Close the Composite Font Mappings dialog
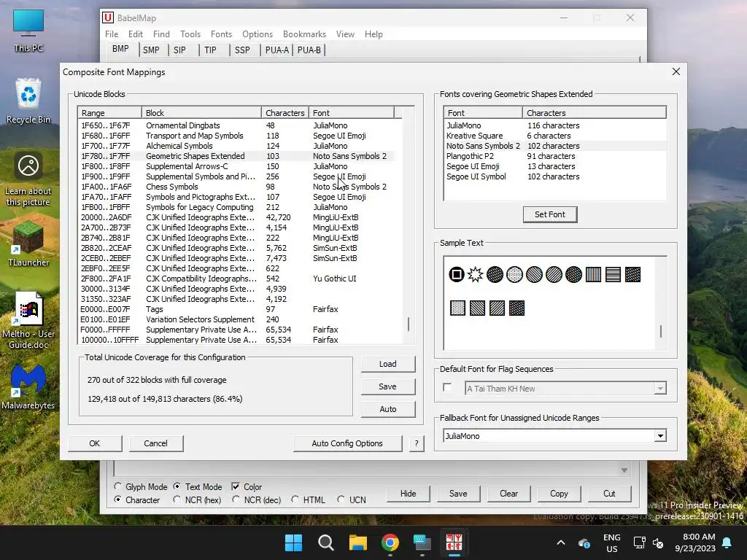The image size is (747, 560). 676,71
